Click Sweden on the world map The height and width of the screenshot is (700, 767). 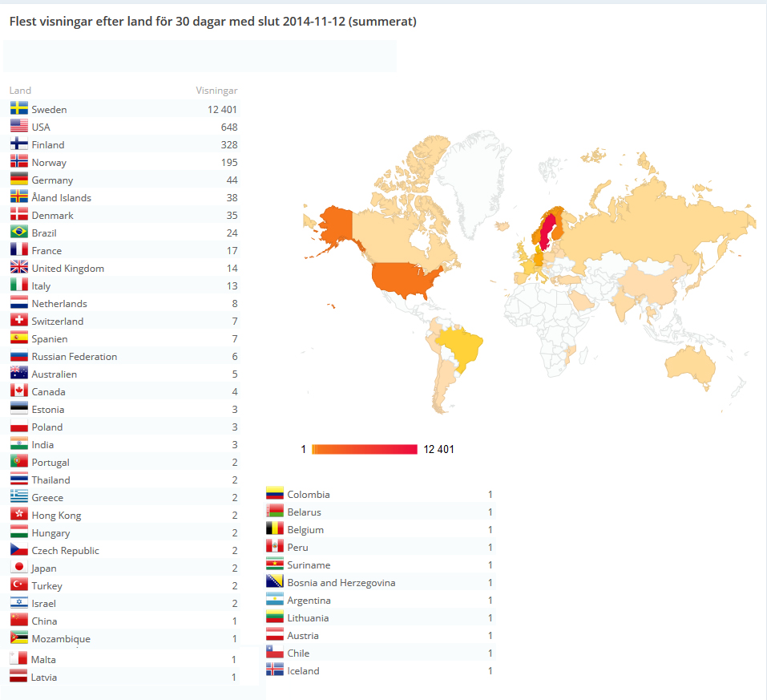pyautogui.click(x=547, y=233)
